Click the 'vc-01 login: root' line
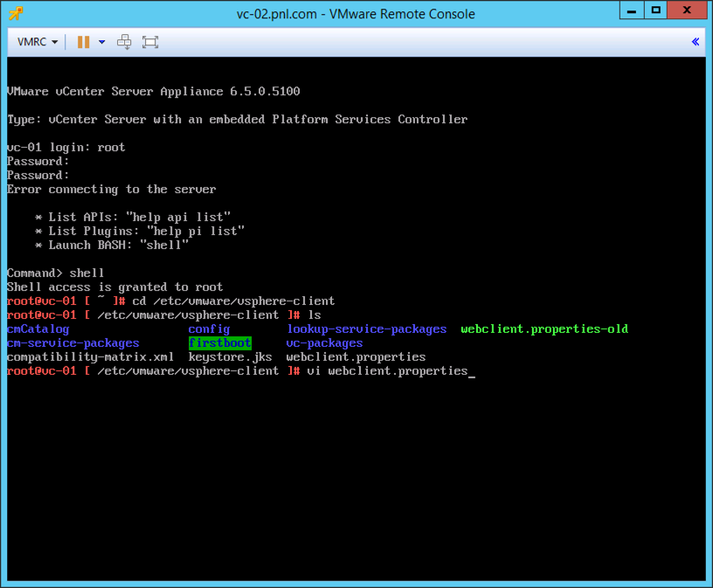This screenshot has height=588, width=713. coord(66,148)
